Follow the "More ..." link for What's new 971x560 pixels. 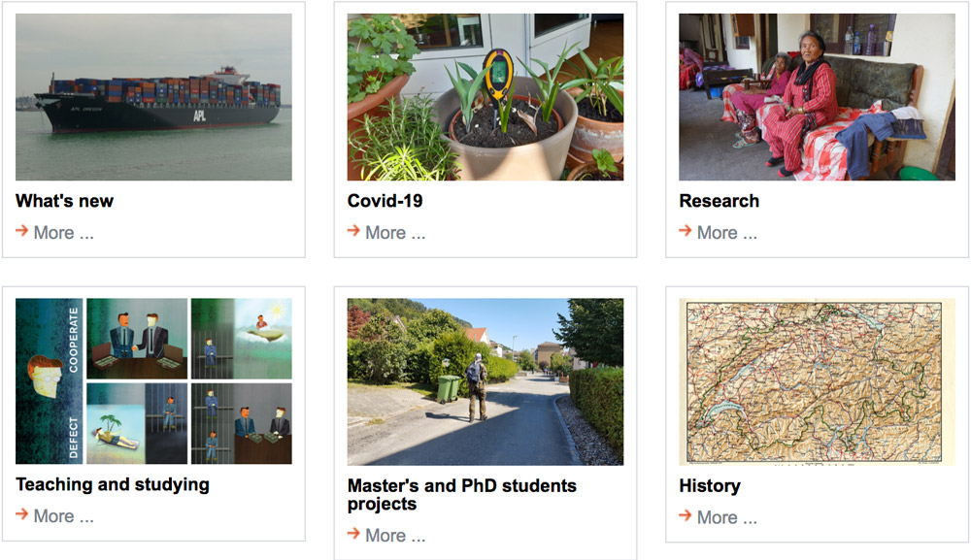(63, 233)
